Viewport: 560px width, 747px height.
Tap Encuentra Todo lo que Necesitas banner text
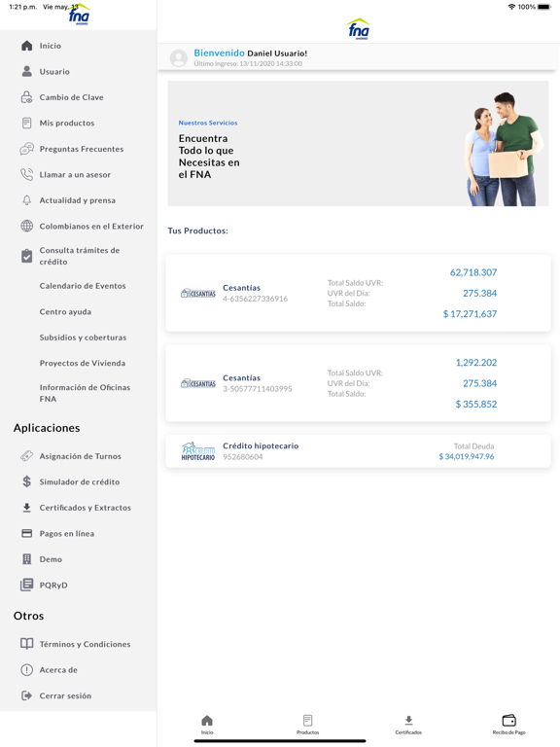[x=209, y=157]
